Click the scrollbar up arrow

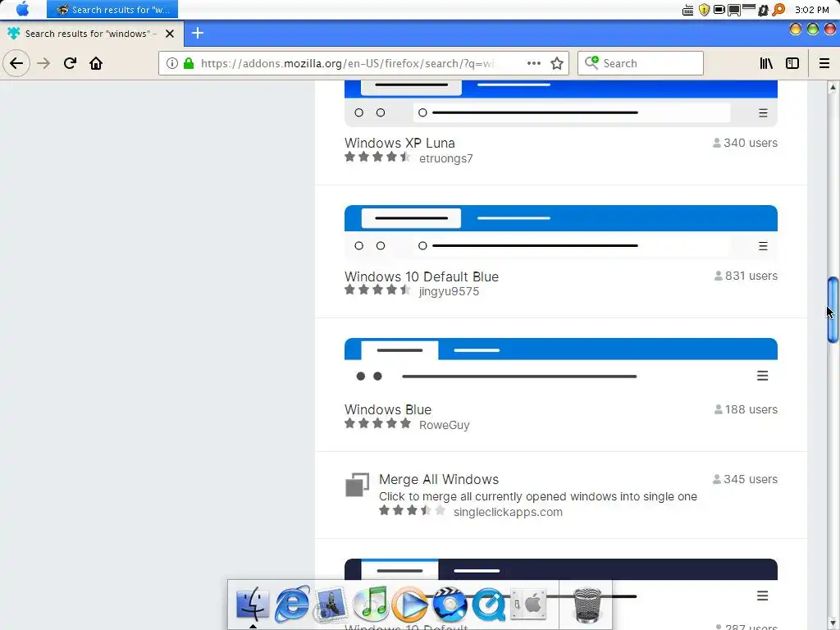[x=833, y=87]
